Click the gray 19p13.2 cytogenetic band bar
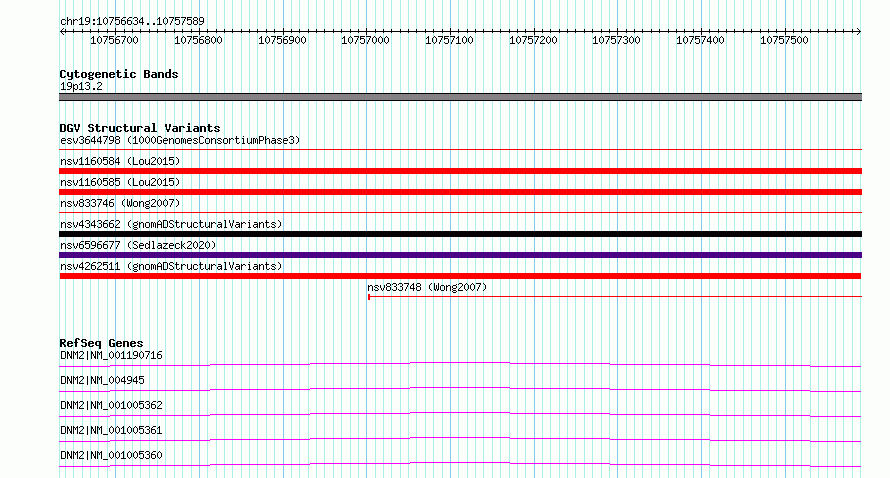This screenshot has width=890, height=478. click(460, 97)
